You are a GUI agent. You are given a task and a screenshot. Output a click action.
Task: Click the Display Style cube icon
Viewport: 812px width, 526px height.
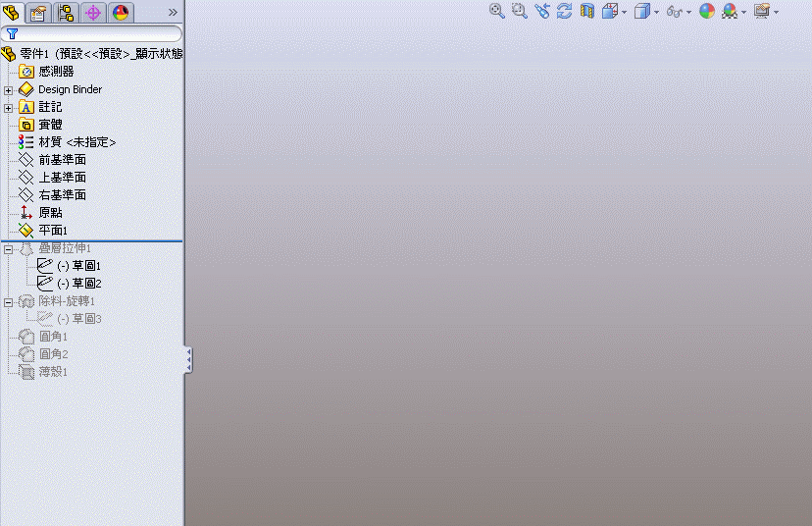[x=642, y=11]
